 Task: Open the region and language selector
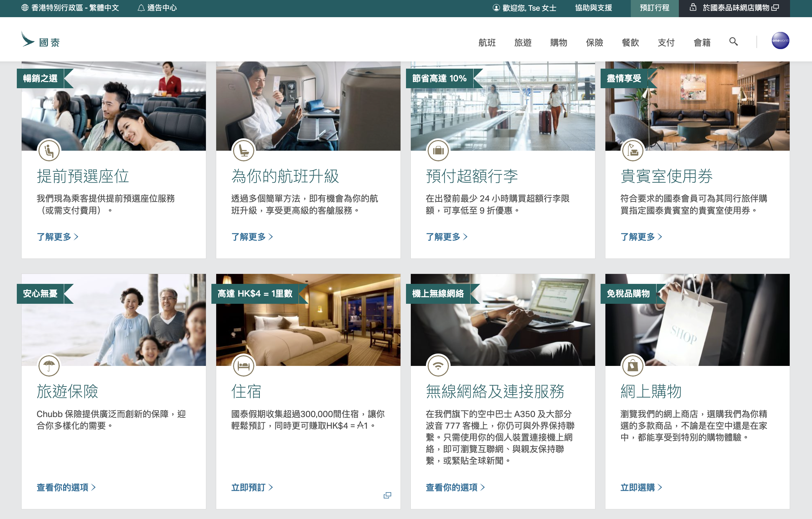coord(70,8)
